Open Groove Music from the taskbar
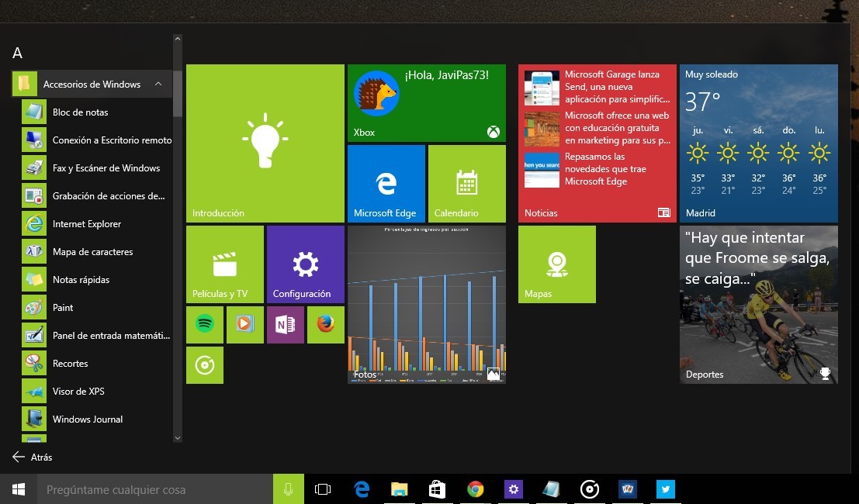The width and height of the screenshot is (859, 504). tap(590, 489)
